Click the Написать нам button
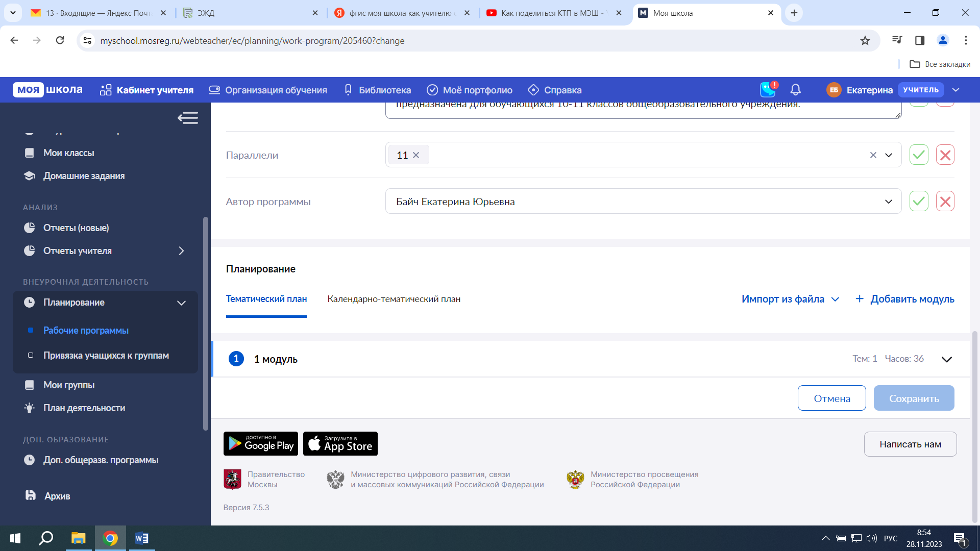 [x=910, y=444]
